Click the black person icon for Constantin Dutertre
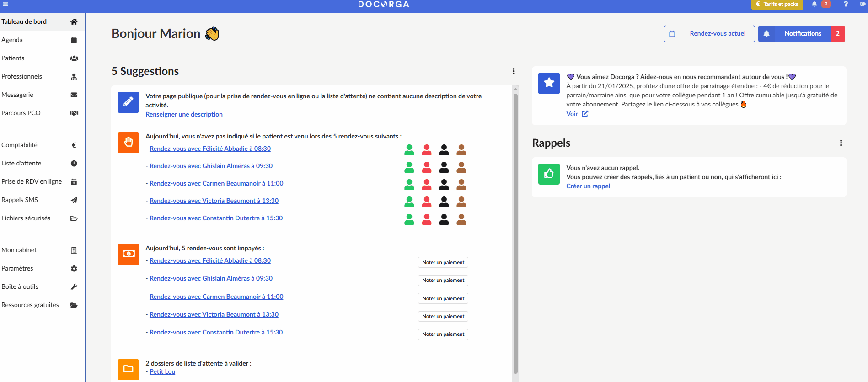Viewport: 868px width, 382px height. click(444, 219)
